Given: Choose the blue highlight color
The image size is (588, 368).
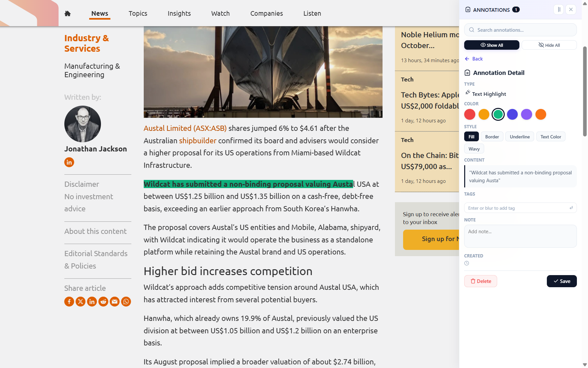Looking at the screenshot, I should point(512,114).
